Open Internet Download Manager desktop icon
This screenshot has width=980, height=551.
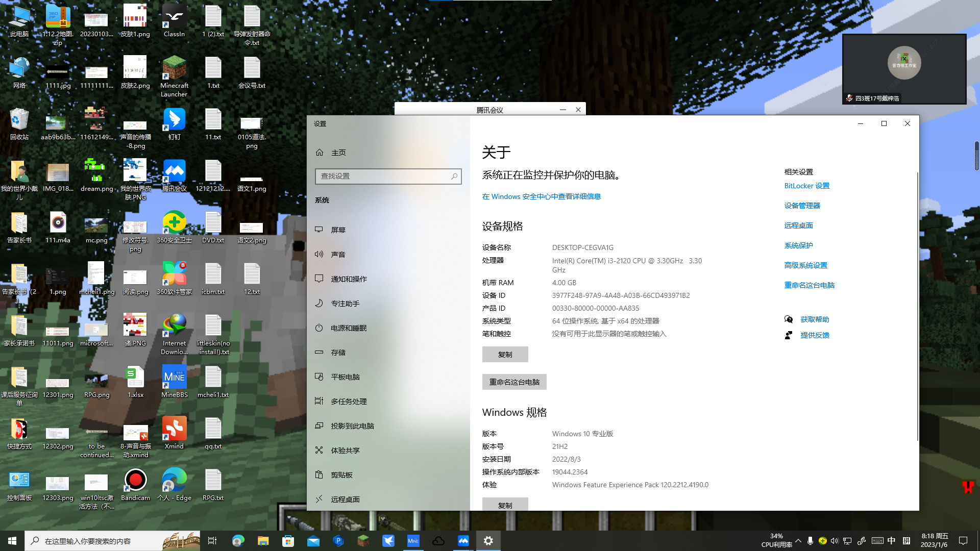tap(174, 335)
